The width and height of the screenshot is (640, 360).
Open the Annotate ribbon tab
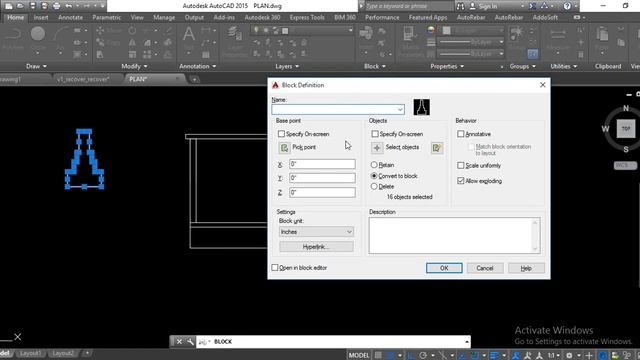[70, 18]
